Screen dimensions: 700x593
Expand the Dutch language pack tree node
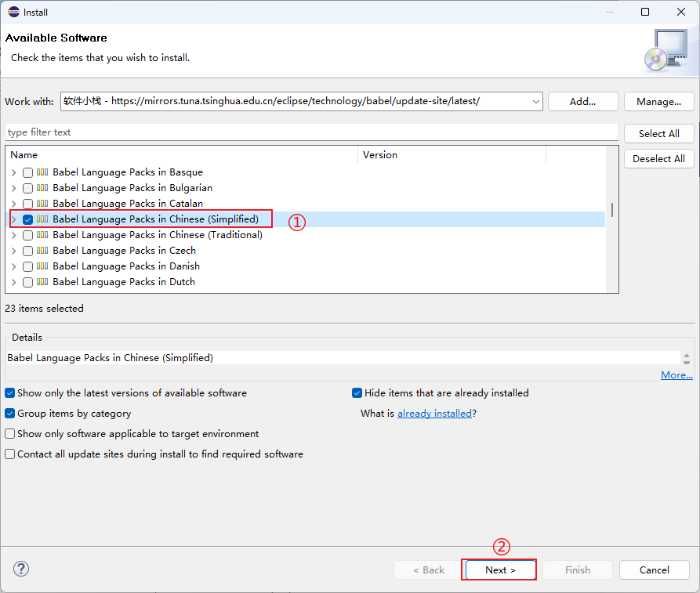(x=14, y=282)
